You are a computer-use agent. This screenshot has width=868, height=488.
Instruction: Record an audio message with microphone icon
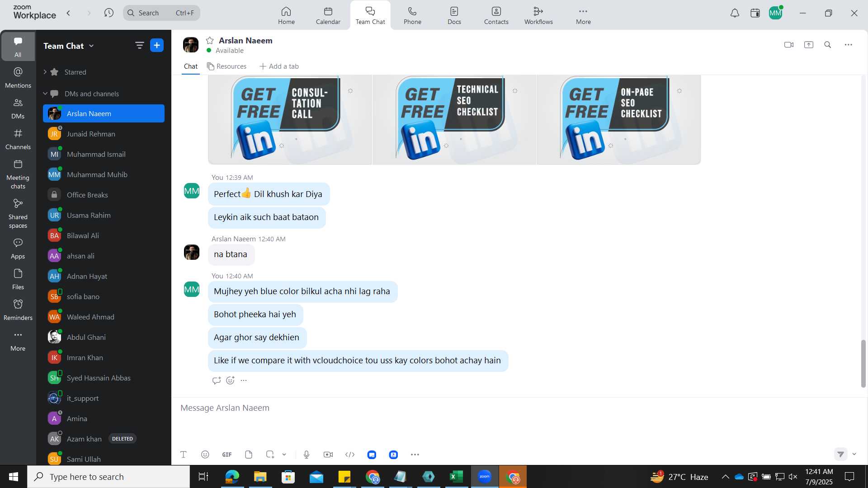coord(307,455)
